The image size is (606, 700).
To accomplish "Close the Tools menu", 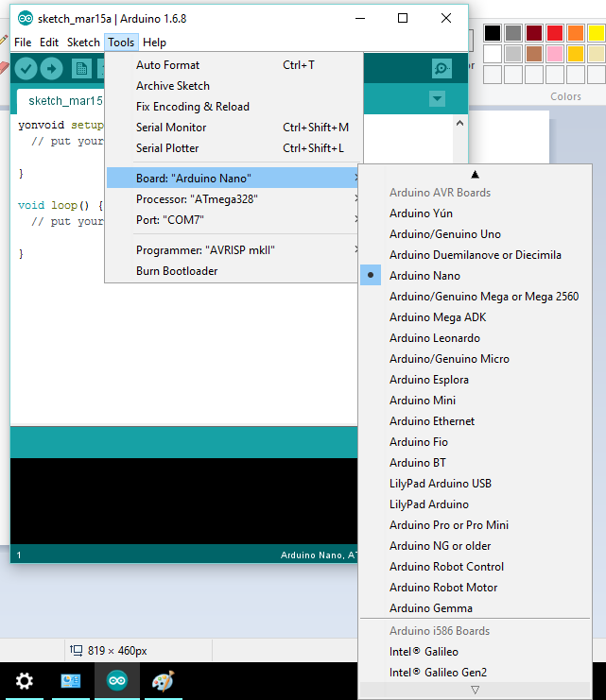I will click(121, 43).
